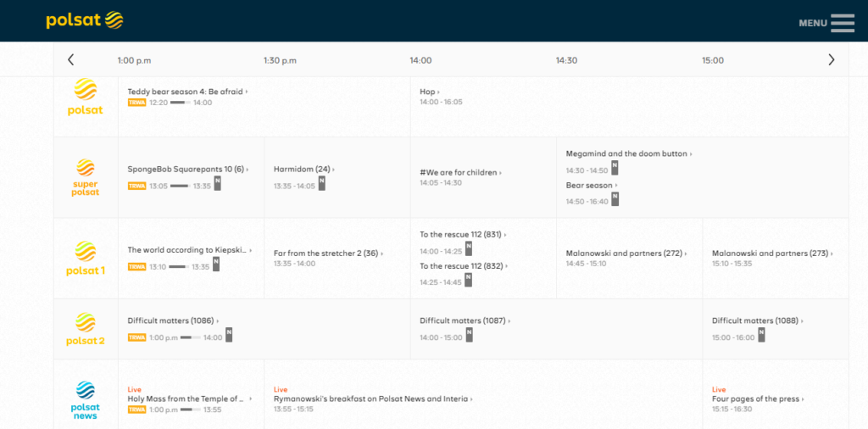Open Difficult matters (1087)
868x429 pixels.
pyautogui.click(x=465, y=320)
